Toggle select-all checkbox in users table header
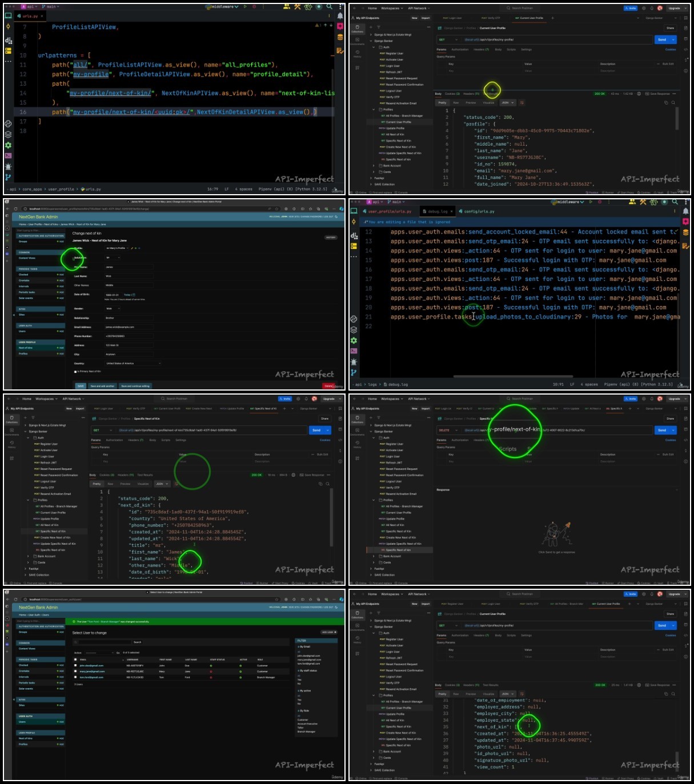694x784 pixels. [x=75, y=660]
